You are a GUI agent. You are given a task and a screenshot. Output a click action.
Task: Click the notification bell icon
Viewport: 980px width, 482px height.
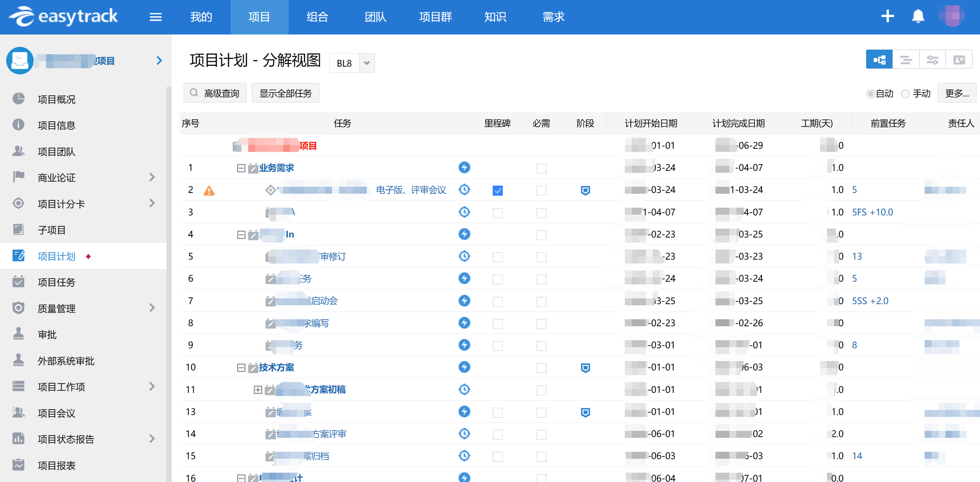[918, 17]
